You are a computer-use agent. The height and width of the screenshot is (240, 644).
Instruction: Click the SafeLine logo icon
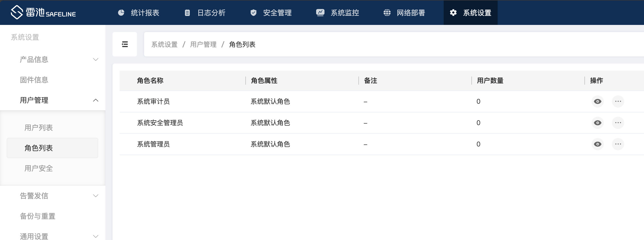point(17,12)
